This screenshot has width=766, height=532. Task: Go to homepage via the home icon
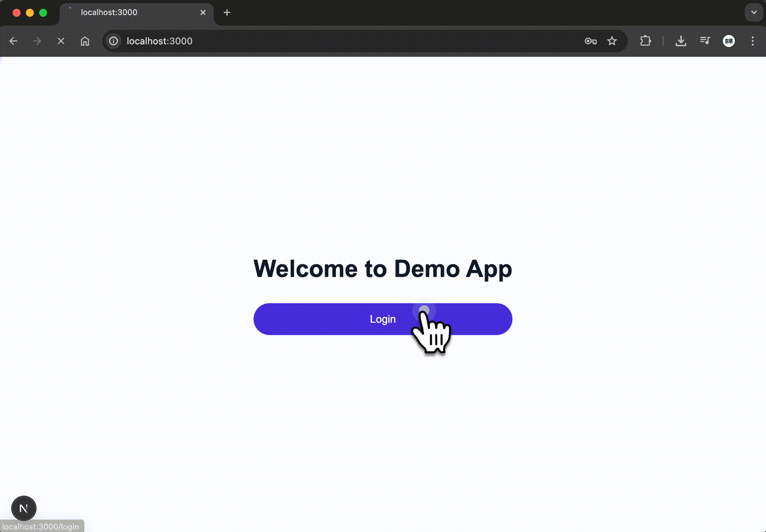coord(85,41)
